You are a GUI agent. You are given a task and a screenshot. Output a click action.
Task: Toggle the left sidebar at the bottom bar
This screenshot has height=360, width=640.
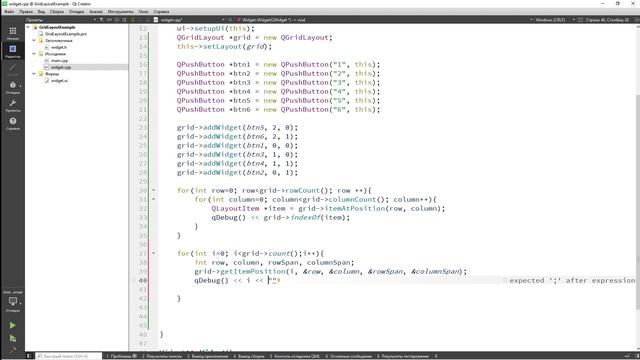click(x=29, y=356)
